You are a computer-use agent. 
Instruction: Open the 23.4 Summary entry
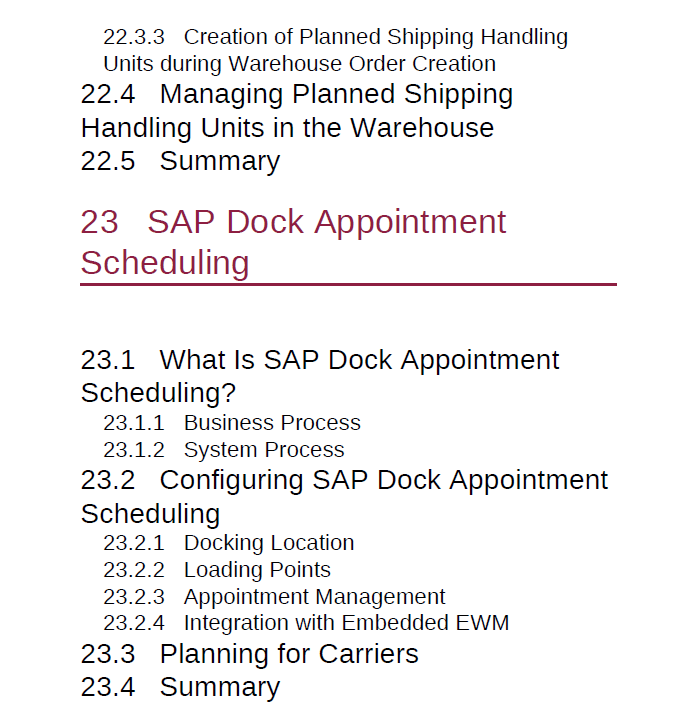(x=180, y=687)
